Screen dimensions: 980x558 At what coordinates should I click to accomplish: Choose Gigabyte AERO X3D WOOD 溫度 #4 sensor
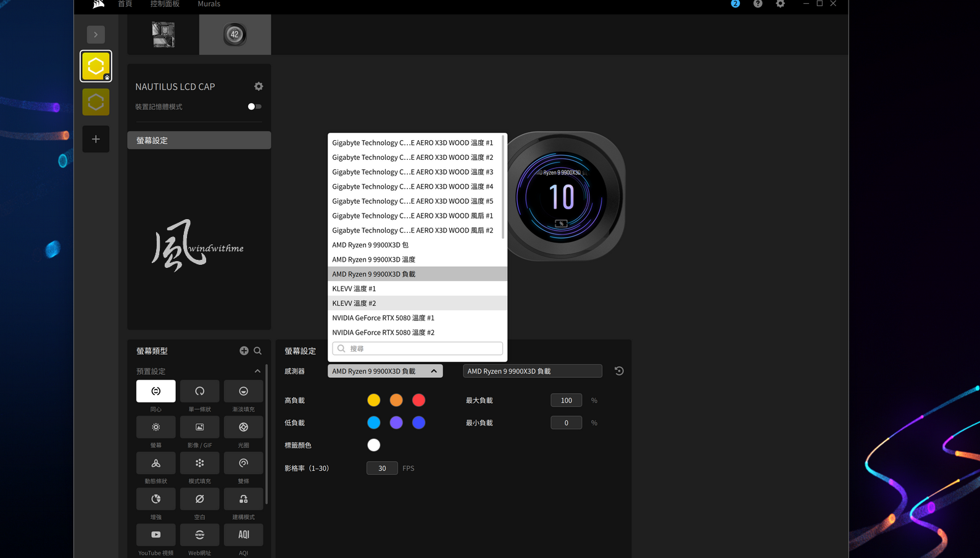click(x=417, y=186)
